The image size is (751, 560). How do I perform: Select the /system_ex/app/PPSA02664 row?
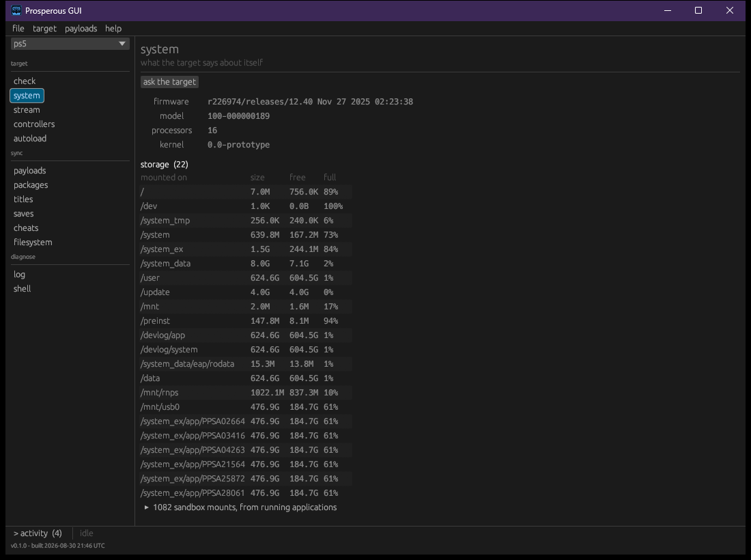coord(246,421)
